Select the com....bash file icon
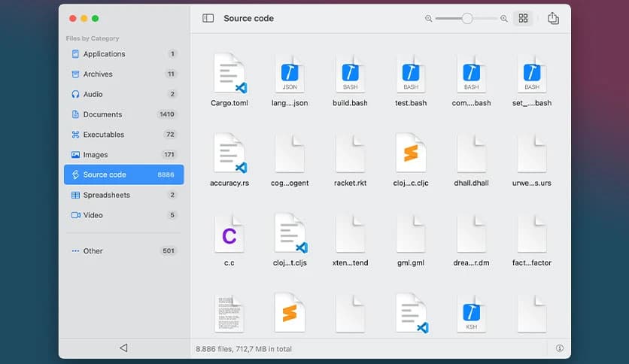The height and width of the screenshot is (364, 629). [471, 74]
